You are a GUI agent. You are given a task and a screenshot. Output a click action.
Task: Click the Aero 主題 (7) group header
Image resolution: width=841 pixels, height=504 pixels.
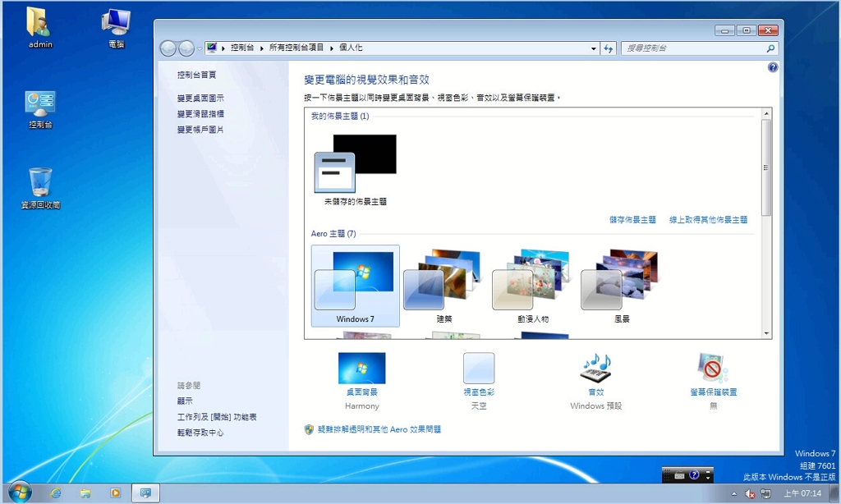point(333,234)
